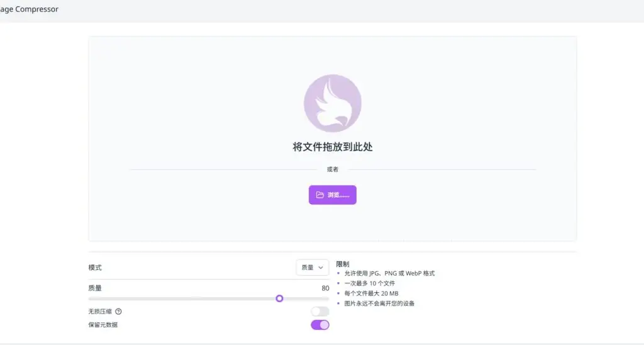Click the 一次最多 10 个文件 note
Viewport: 644px width, 345px height.
370,283
